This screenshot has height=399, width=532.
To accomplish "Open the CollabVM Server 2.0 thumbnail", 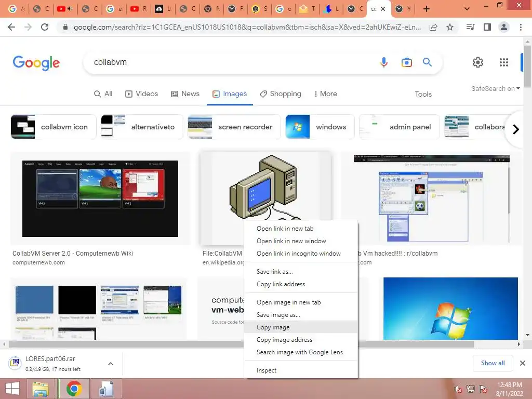I will [x=100, y=198].
